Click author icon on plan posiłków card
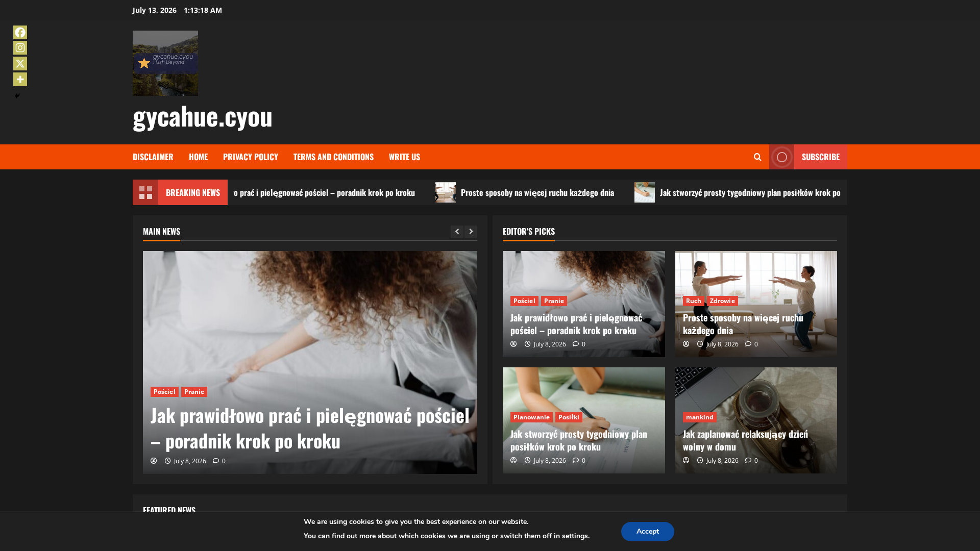Viewport: 980px width, 551px height. (x=513, y=460)
